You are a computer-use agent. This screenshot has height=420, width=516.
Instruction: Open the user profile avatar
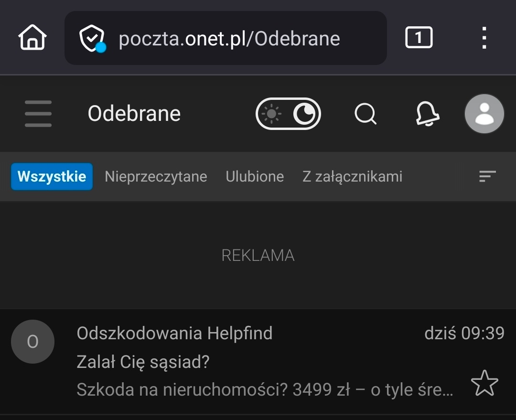pos(484,114)
